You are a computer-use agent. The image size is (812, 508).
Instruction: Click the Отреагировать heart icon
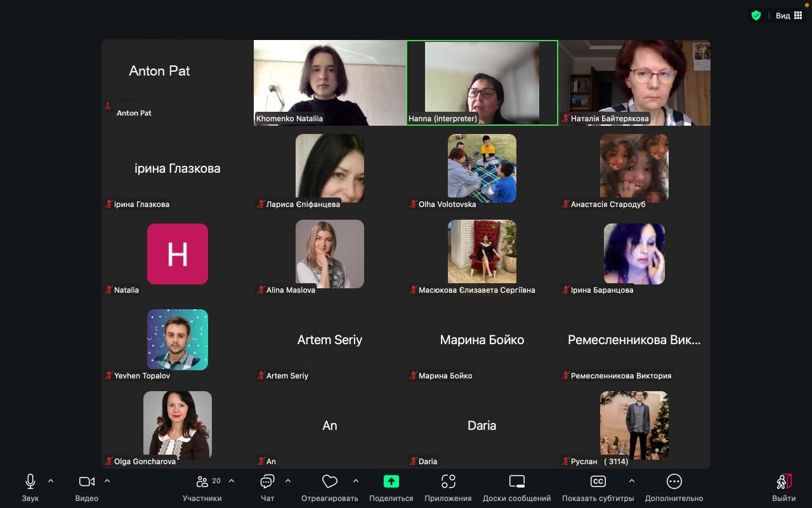click(329, 482)
